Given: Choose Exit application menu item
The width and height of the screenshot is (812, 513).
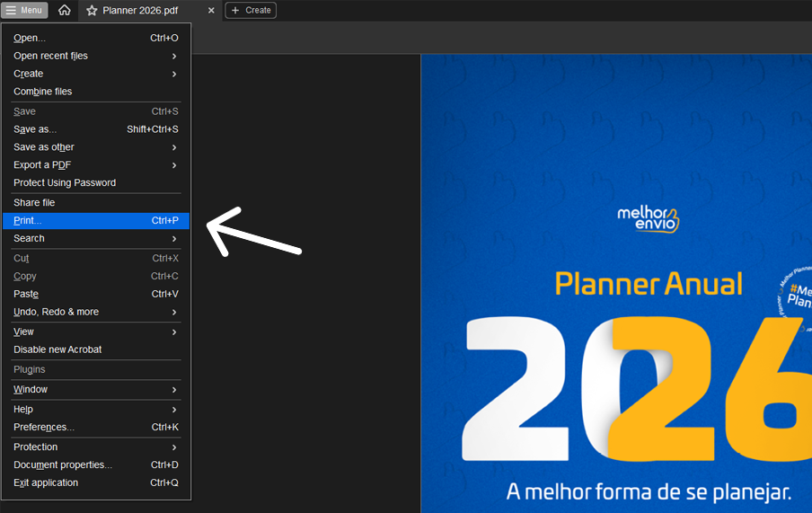Looking at the screenshot, I should tap(96, 482).
